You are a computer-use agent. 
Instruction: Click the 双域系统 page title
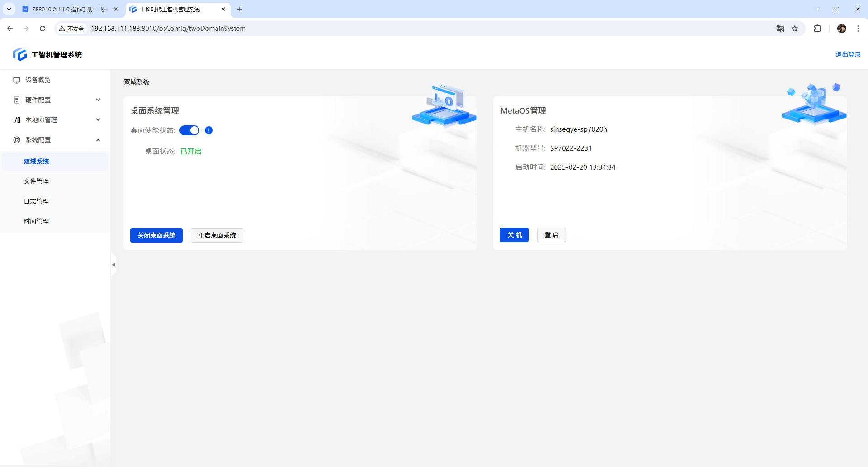click(x=137, y=82)
